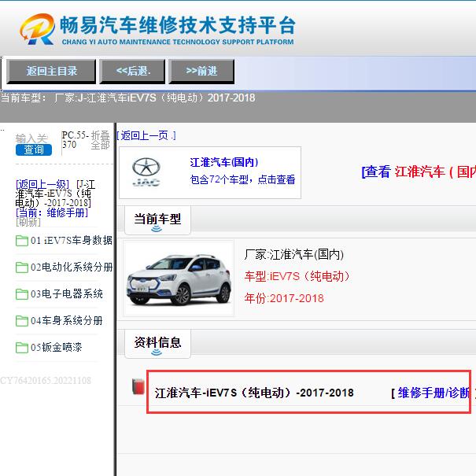This screenshot has width=476, height=476.
Task: Click 厂家:江淮汽车(国内) text
Action: pos(293,254)
